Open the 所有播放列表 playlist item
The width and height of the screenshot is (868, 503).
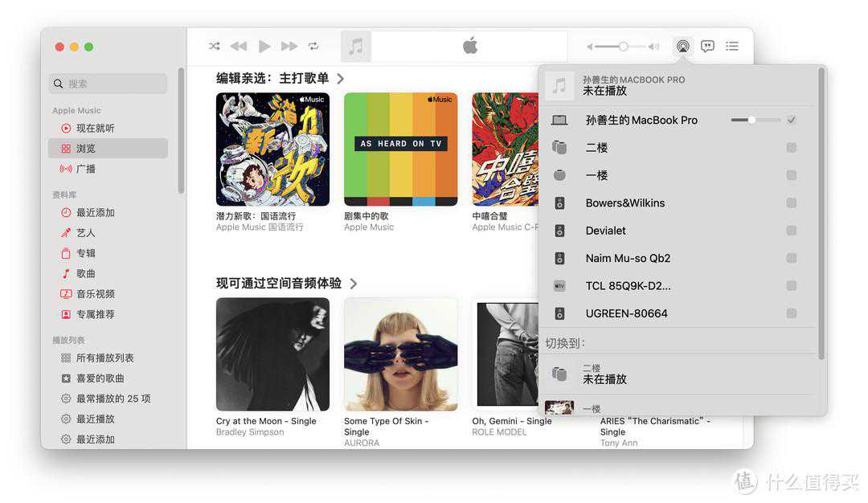click(x=104, y=358)
